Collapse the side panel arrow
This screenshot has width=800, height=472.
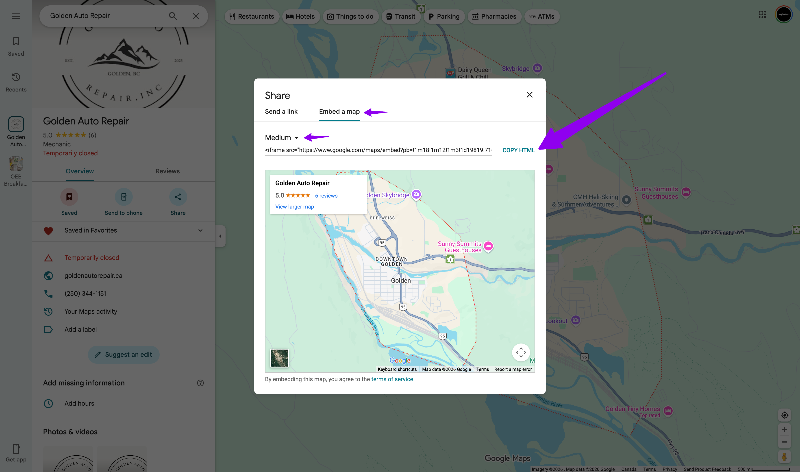[220, 236]
